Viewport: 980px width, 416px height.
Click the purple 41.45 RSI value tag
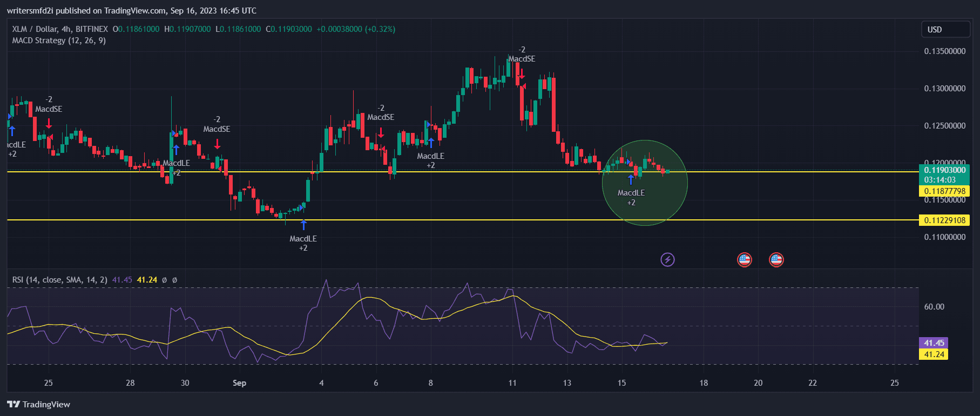[934, 343]
